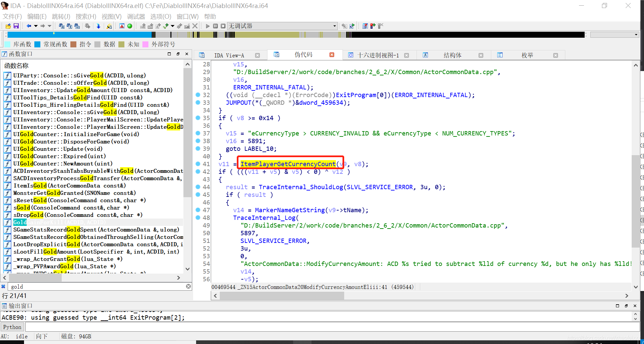The width and height of the screenshot is (644, 344).
Task: Click the pencil edit toolbar icon
Action: pyautogui.click(x=187, y=26)
